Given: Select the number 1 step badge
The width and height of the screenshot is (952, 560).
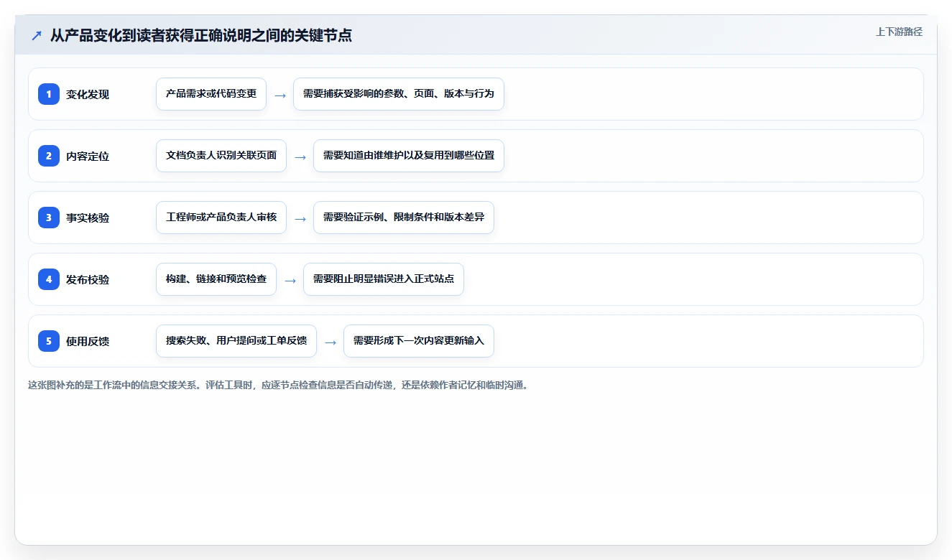Looking at the screenshot, I should click(x=49, y=94).
